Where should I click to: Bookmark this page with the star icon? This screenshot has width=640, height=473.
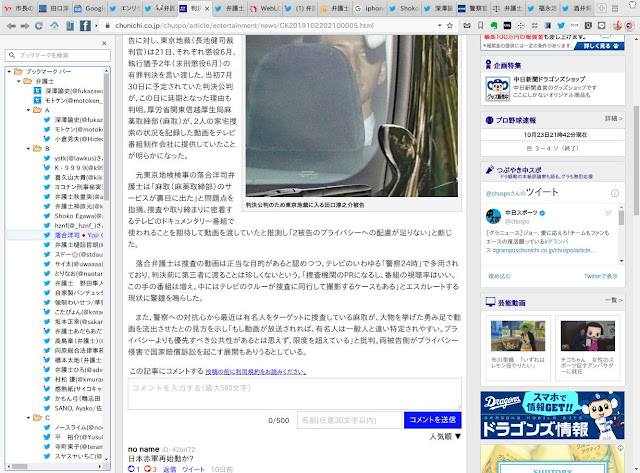click(449, 25)
